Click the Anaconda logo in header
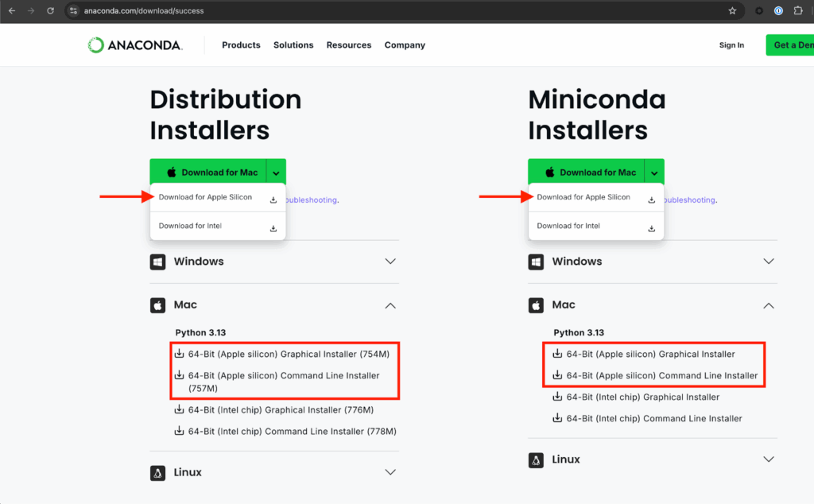The width and height of the screenshot is (814, 504). 134,45
